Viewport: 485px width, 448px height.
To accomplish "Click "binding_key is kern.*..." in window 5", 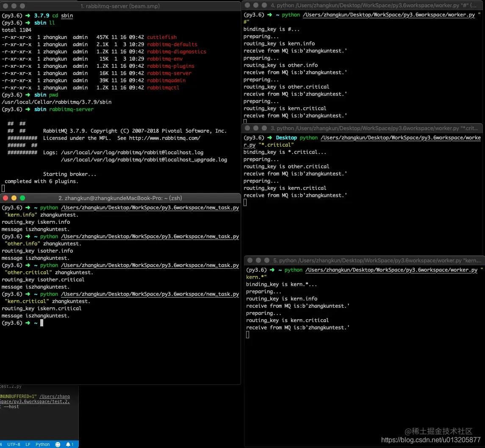I will tap(281, 284).
